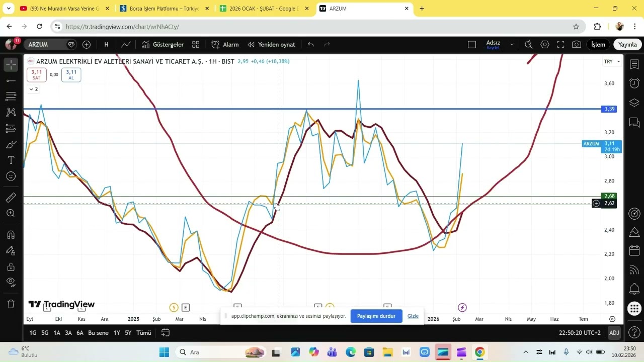The height and width of the screenshot is (362, 644).
Task: Select the 5G time range
Action: (x=45, y=333)
